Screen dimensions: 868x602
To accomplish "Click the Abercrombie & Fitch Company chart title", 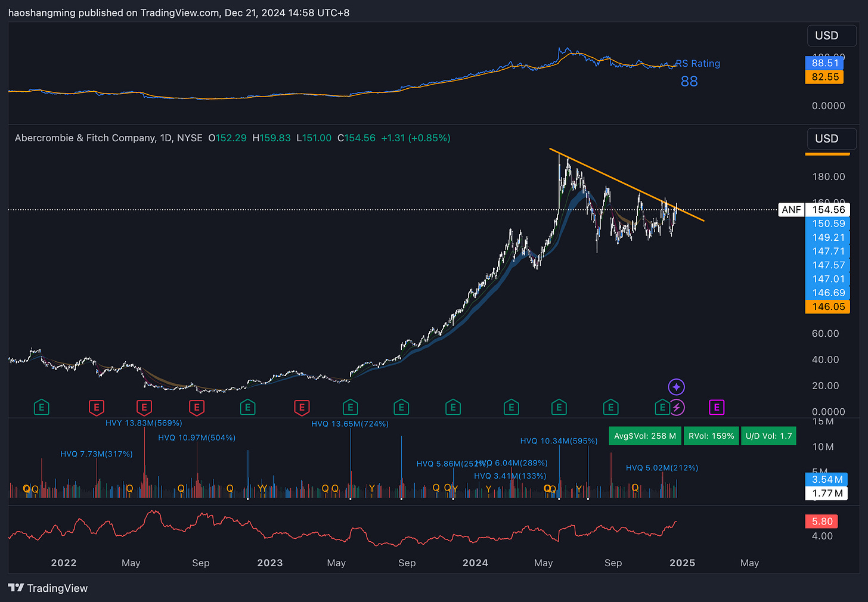I will 108,138.
